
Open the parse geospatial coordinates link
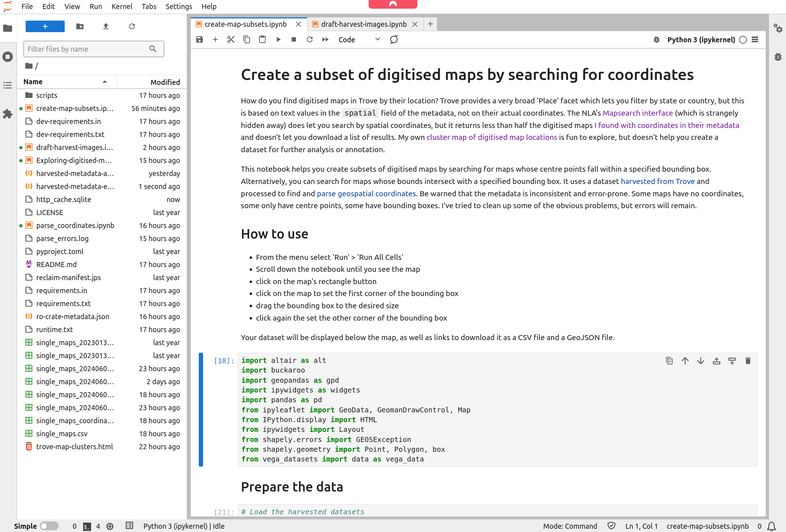click(x=366, y=194)
